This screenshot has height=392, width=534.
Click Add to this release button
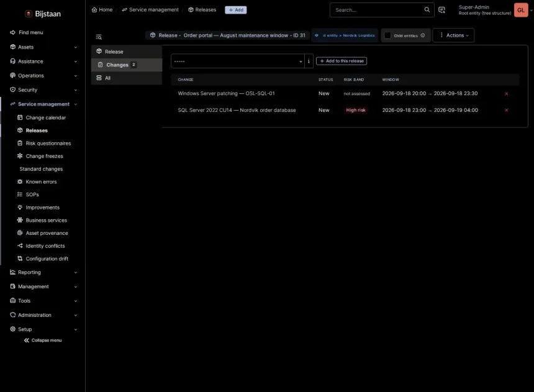click(x=342, y=61)
